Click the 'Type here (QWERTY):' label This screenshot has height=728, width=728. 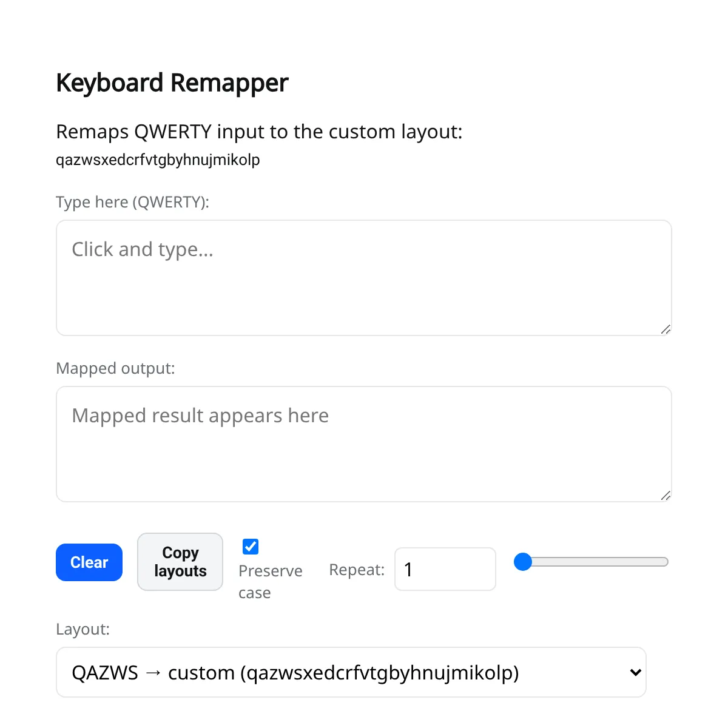tap(132, 202)
